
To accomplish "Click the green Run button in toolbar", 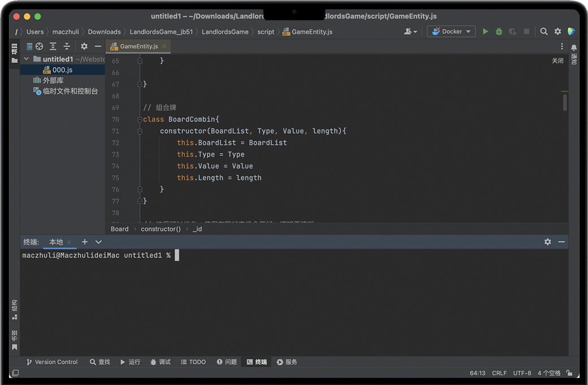I will pyautogui.click(x=485, y=32).
